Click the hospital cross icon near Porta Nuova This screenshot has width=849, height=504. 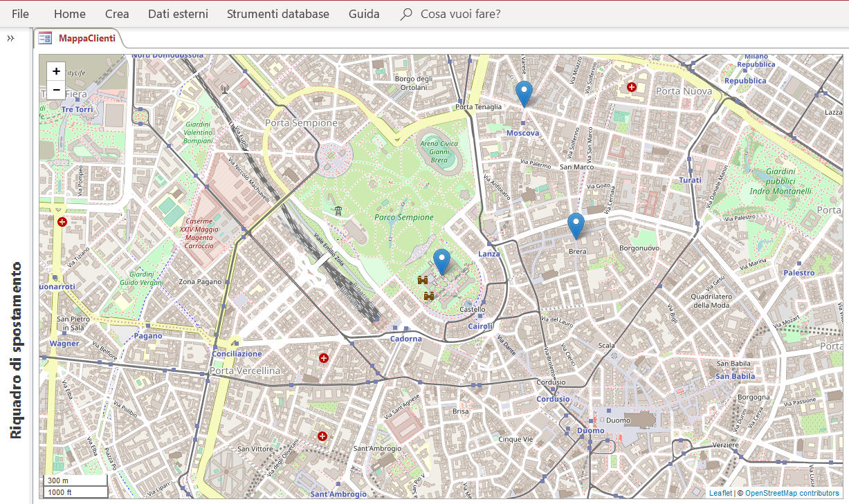click(x=632, y=87)
